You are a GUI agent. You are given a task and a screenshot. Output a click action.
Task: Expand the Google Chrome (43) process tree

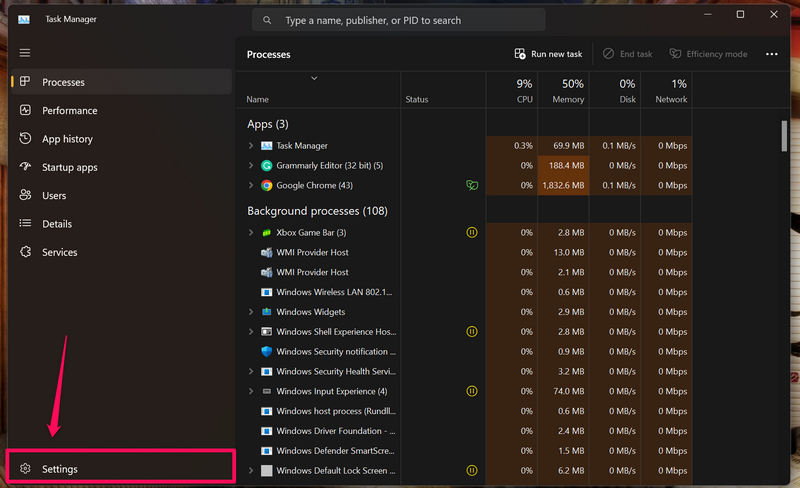tap(251, 185)
